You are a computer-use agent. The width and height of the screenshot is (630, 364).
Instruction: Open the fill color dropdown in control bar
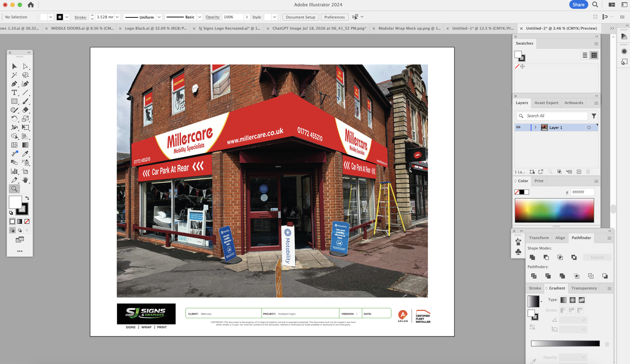click(x=50, y=17)
